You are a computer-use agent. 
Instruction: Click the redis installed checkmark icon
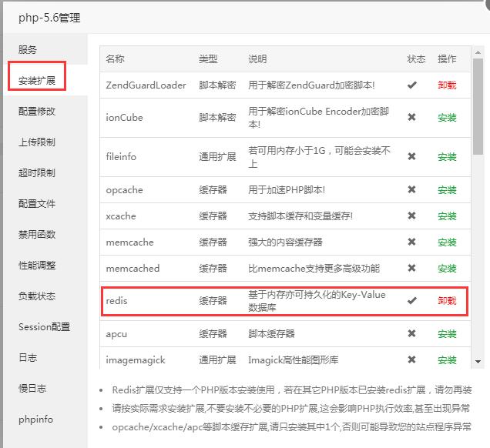coord(411,301)
